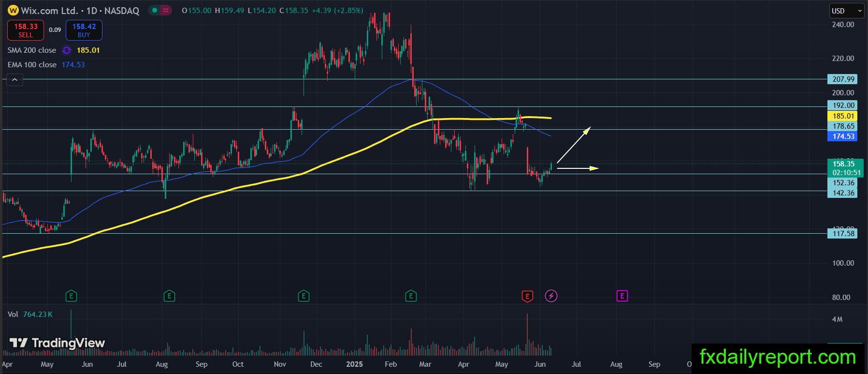
Task: Click the 0.09 spread value
Action: (x=55, y=30)
